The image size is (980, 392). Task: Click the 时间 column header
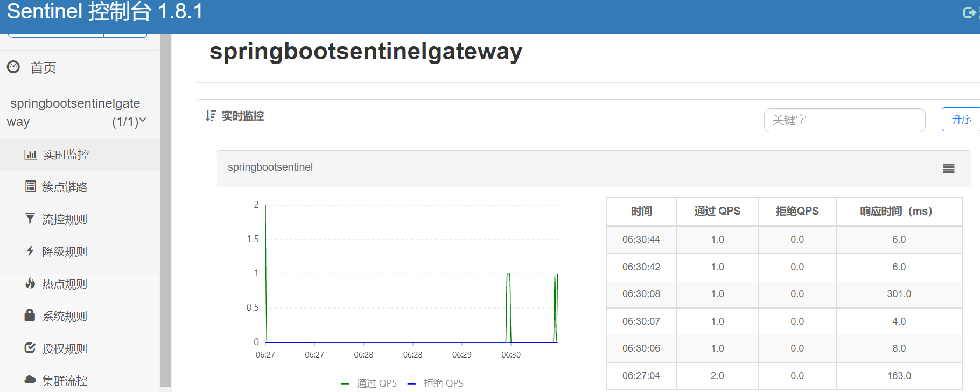tap(641, 211)
